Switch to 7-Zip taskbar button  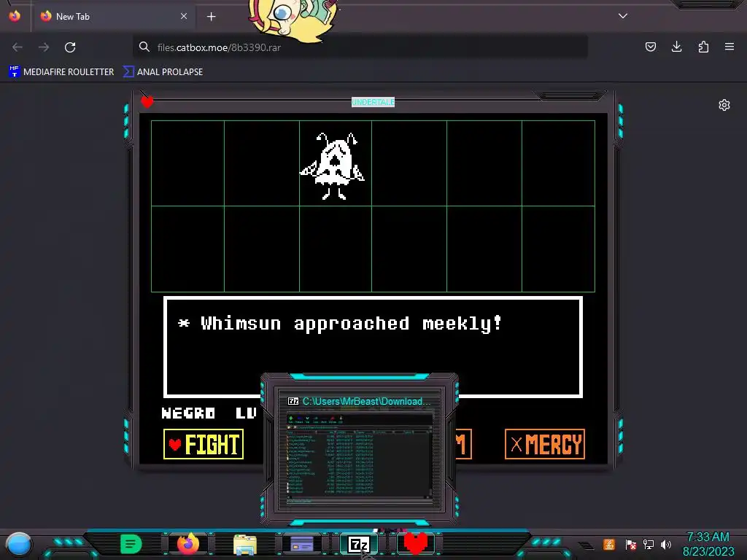click(359, 544)
